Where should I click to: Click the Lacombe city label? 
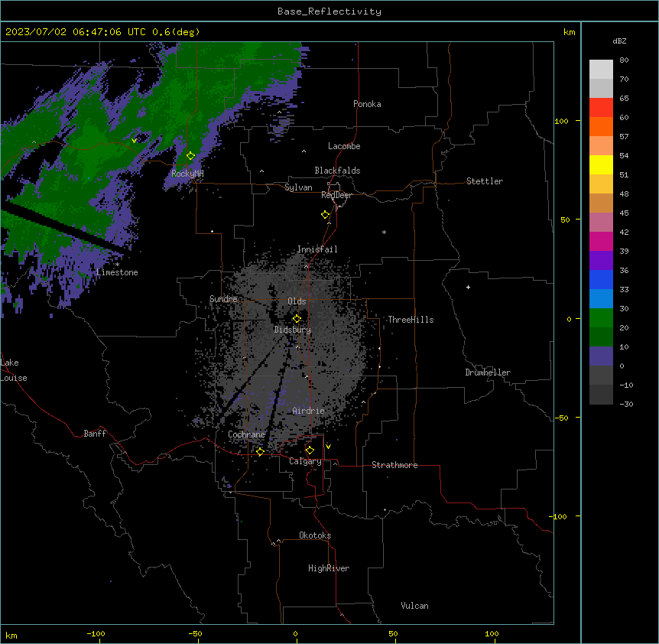(x=344, y=146)
